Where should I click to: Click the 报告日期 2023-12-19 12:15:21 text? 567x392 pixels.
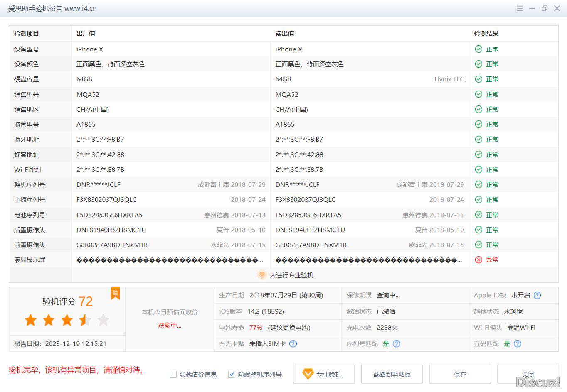[60, 344]
